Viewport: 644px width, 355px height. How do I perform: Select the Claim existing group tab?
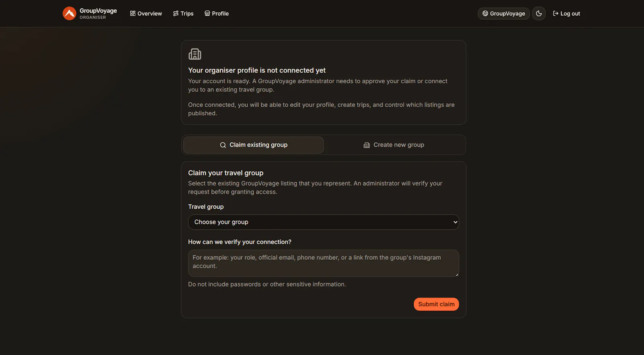click(254, 145)
